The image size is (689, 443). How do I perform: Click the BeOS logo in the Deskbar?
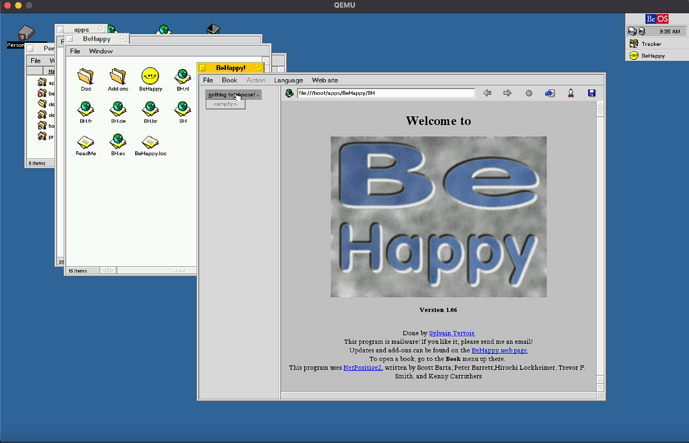(x=657, y=19)
